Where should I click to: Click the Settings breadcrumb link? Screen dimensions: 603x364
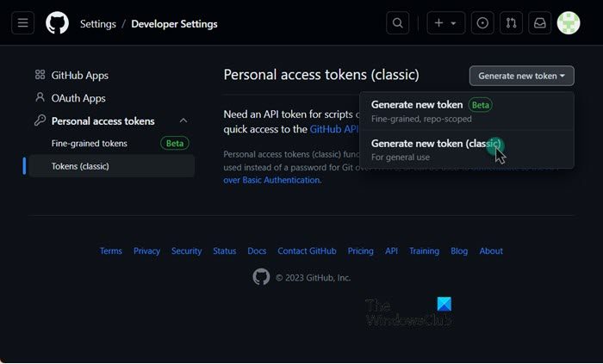[97, 24]
